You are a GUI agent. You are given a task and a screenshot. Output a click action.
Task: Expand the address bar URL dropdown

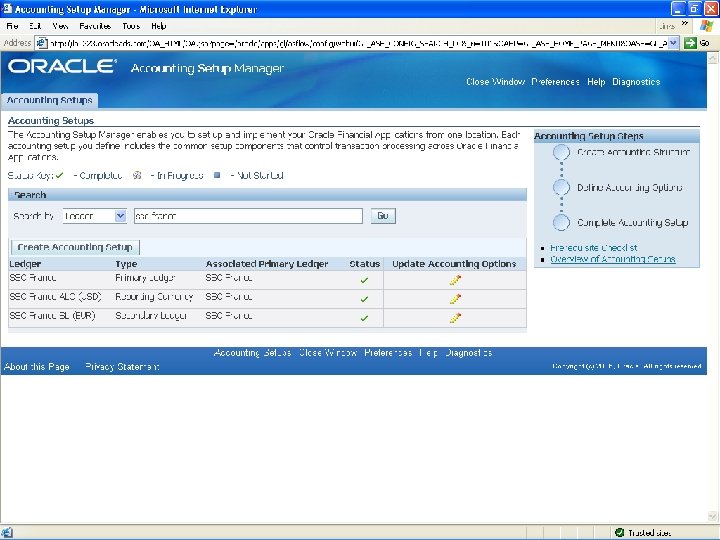(x=673, y=43)
